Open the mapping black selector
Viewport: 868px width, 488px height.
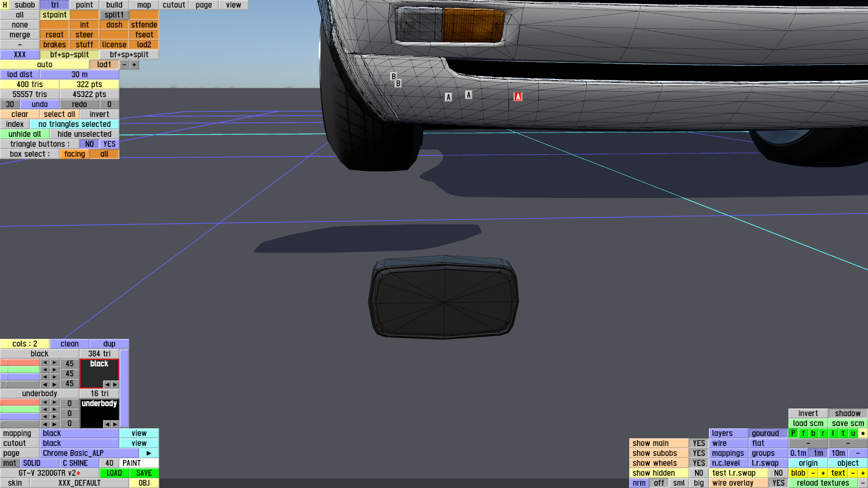(80, 433)
